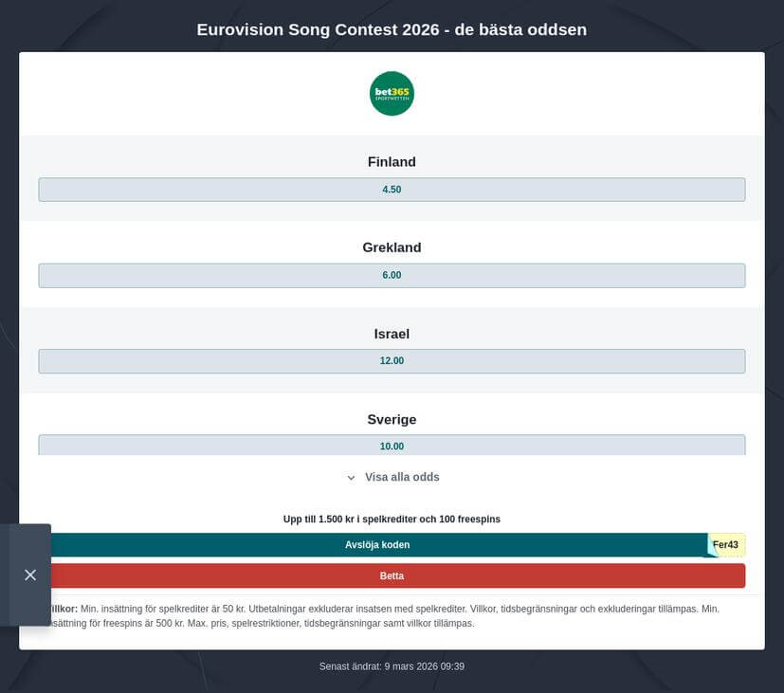The height and width of the screenshot is (693, 784).
Task: Select the 4.50 odds bar for Finland
Action: click(392, 189)
